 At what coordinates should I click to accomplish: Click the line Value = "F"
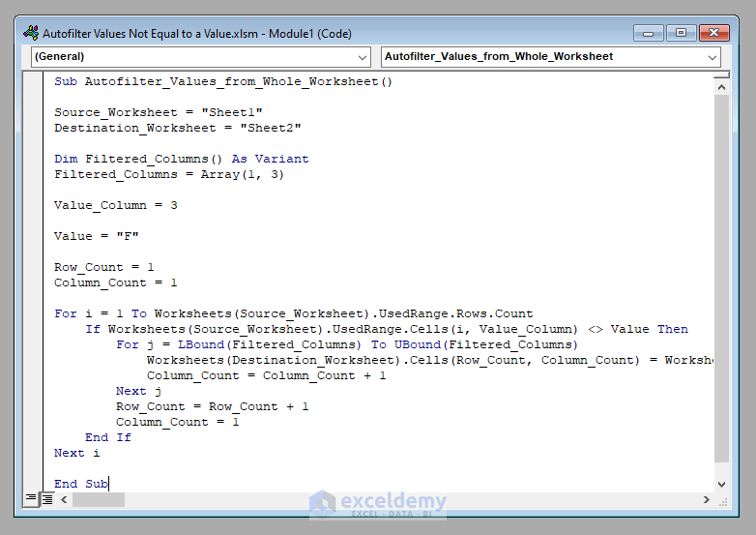(97, 236)
